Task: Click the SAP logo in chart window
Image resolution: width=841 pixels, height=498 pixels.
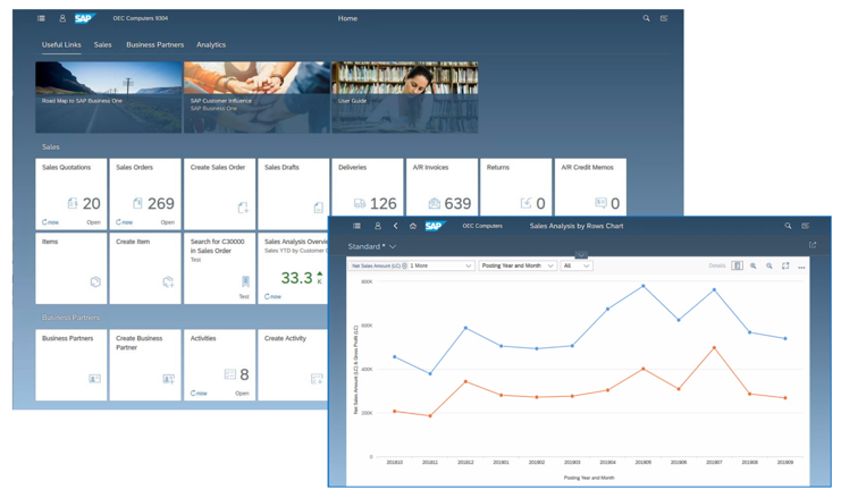Action: coord(434,226)
